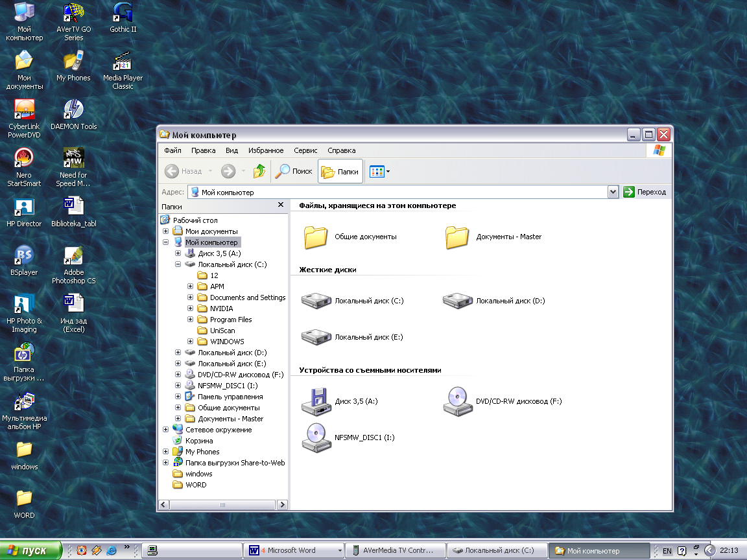Expand Сетевое окружение in folder tree
Image resolution: width=747 pixels, height=560 pixels.
[165, 429]
